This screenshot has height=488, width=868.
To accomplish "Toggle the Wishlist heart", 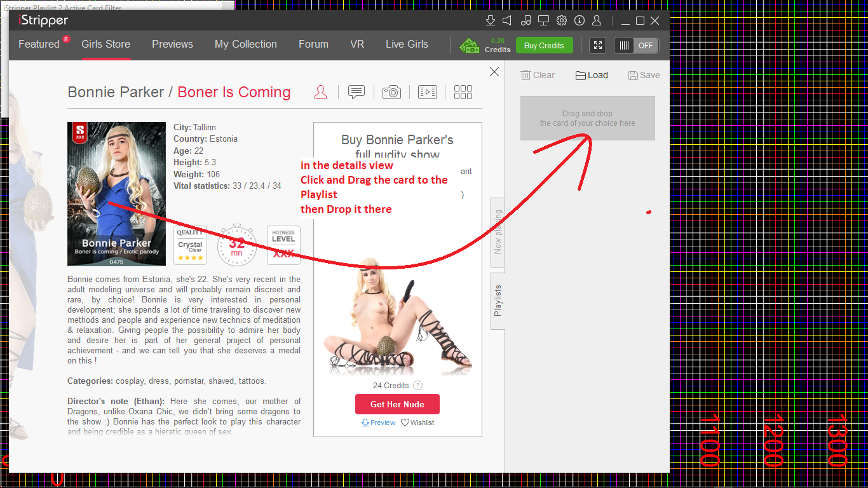I will coord(417,423).
